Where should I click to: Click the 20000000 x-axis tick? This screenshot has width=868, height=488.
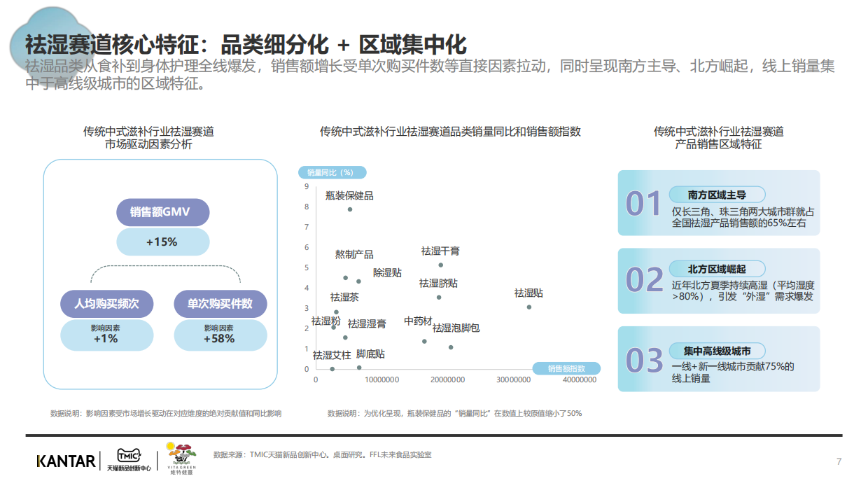(447, 379)
